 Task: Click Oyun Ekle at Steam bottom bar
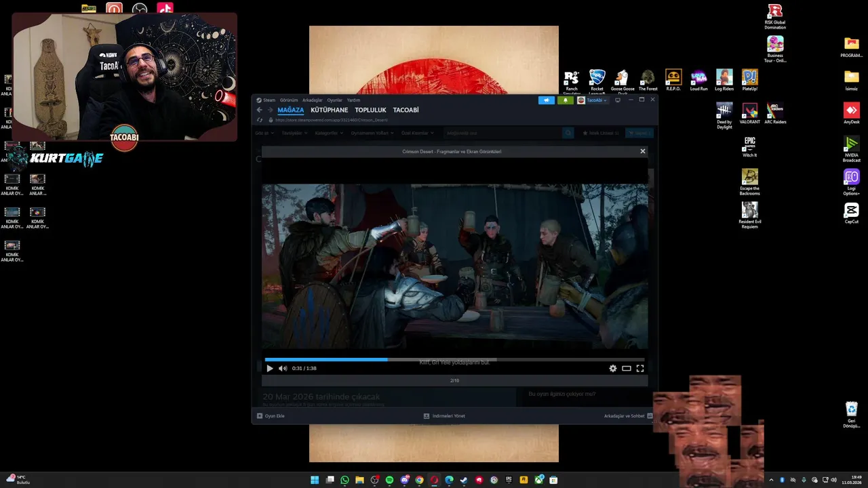pyautogui.click(x=271, y=415)
